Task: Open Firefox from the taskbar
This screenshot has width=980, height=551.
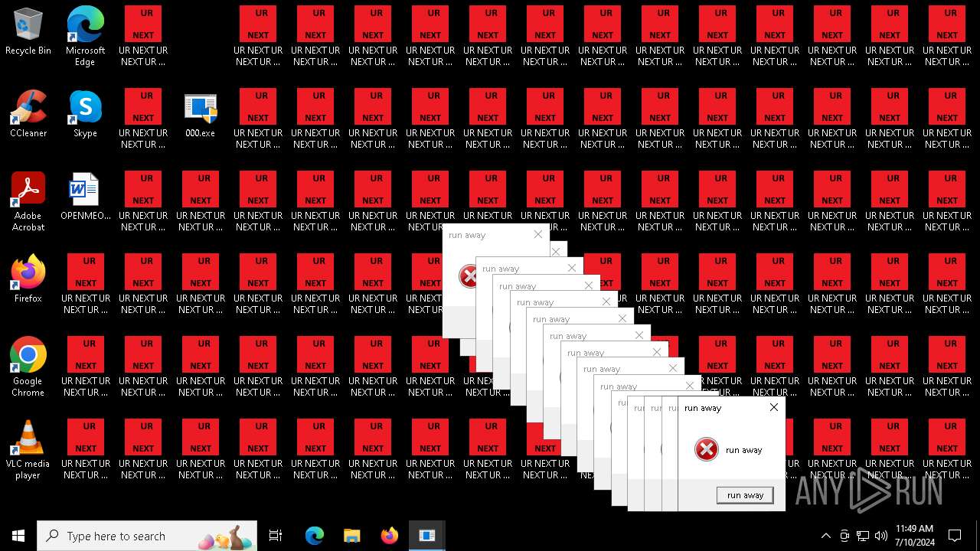Action: click(389, 536)
